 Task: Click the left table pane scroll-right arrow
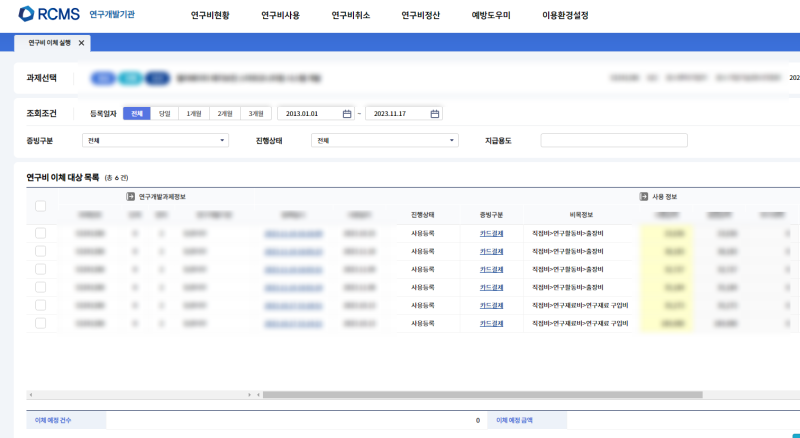(x=249, y=395)
